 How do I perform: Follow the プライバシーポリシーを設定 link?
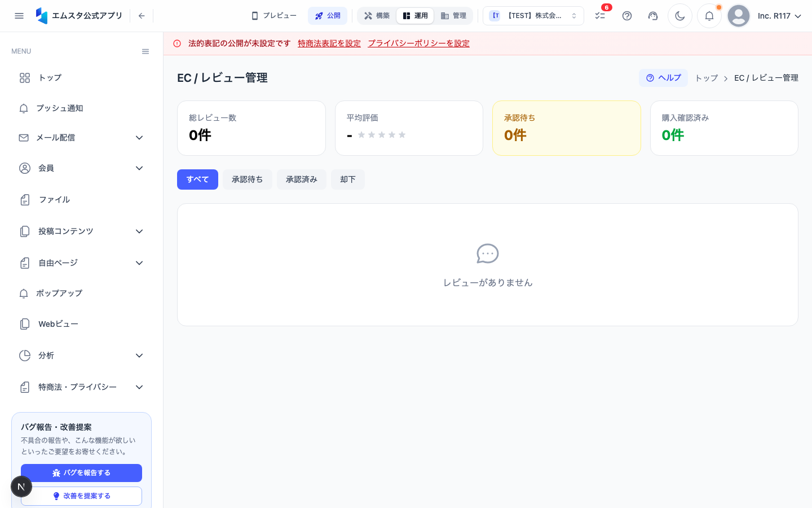pyautogui.click(x=418, y=43)
